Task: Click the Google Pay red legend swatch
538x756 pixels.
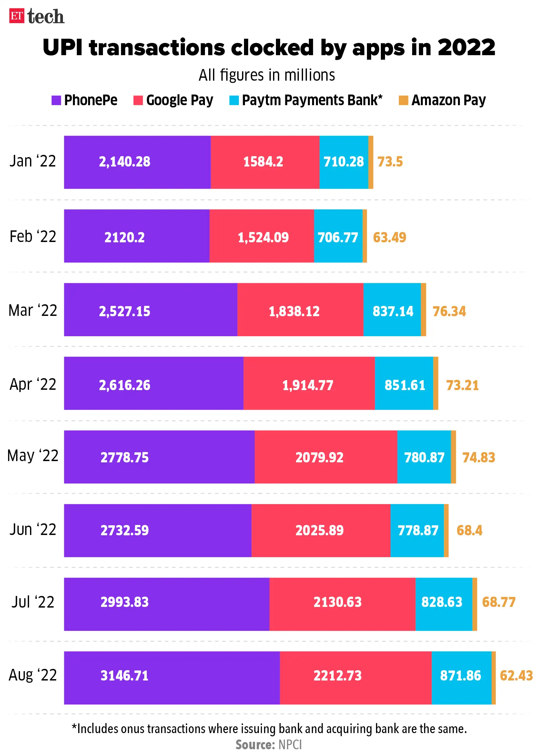Action: pos(138,100)
